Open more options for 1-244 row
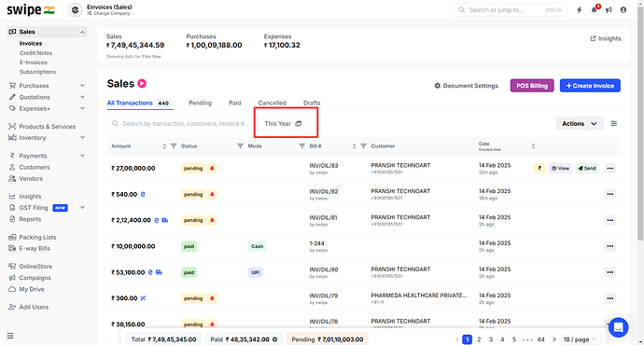This screenshot has height=345, width=644. (609, 246)
